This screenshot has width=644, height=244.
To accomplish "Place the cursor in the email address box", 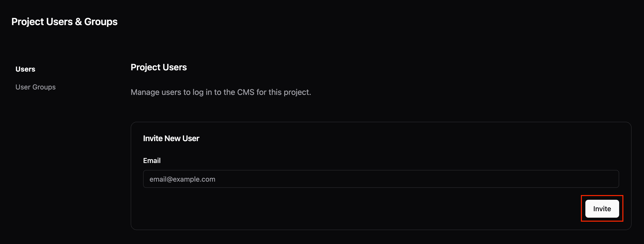I will 381,179.
